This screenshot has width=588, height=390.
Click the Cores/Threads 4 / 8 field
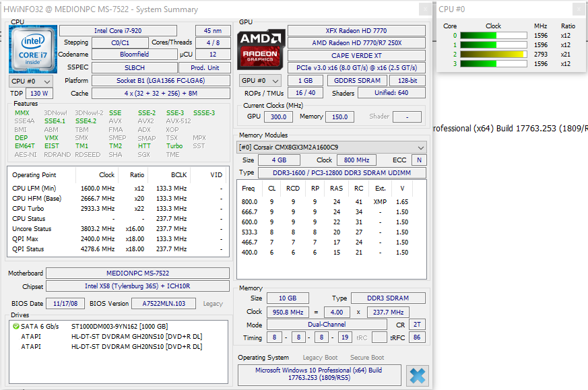point(213,42)
